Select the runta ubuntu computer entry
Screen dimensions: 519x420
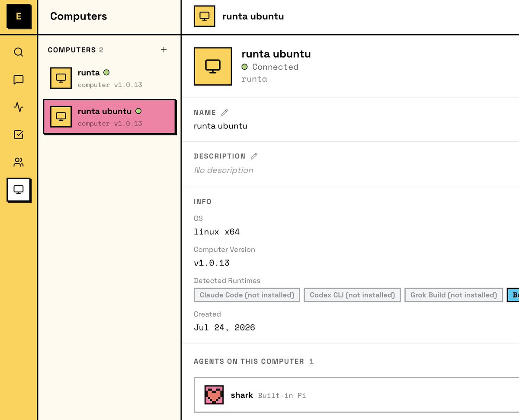tap(110, 117)
